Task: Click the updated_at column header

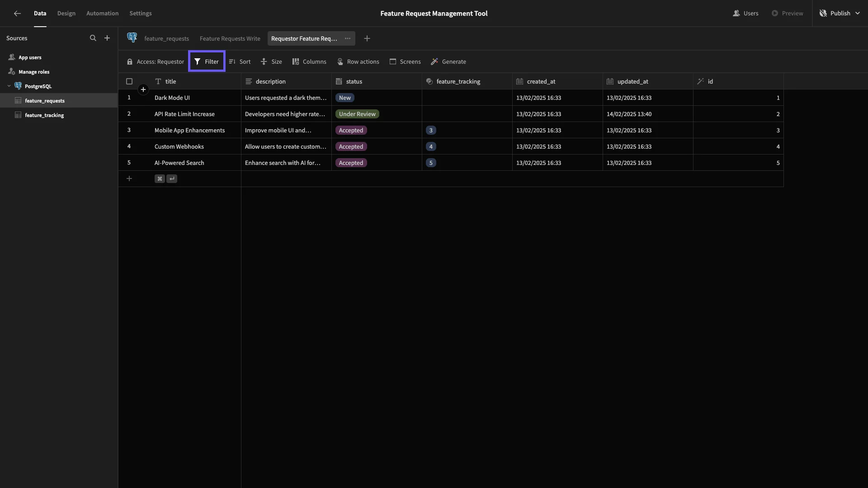Action: tap(648, 81)
